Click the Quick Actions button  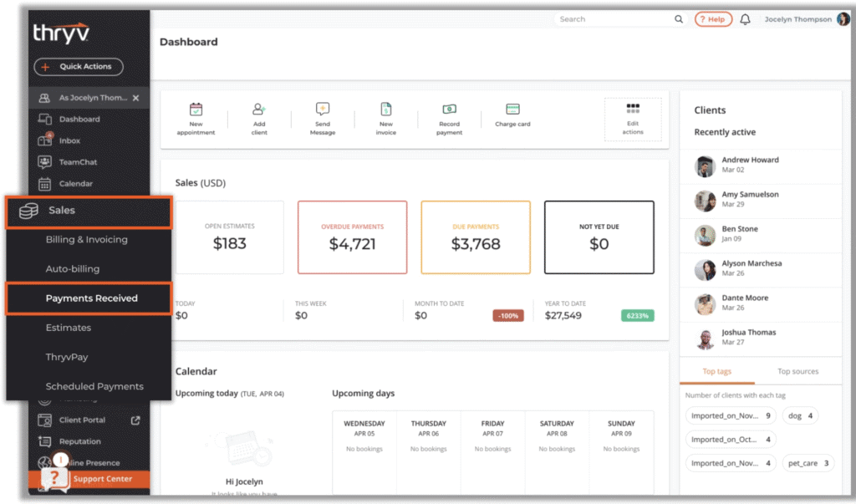coord(79,67)
